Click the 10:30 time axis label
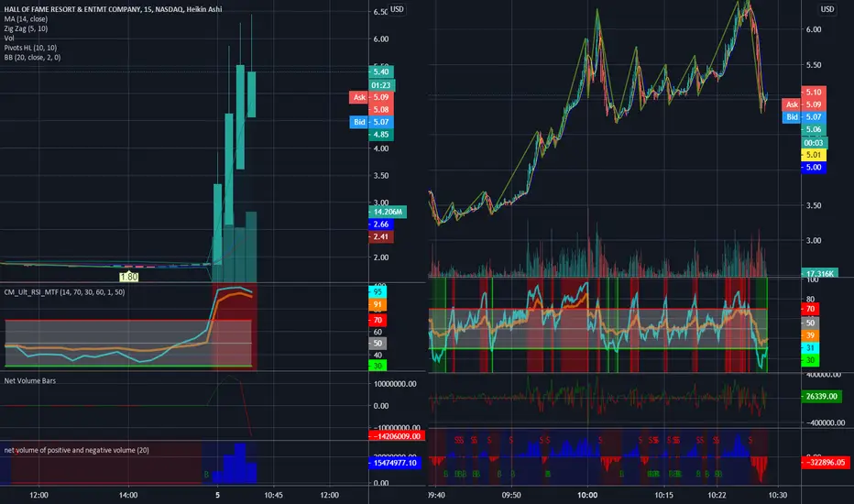The width and height of the screenshot is (854, 504). click(x=778, y=495)
